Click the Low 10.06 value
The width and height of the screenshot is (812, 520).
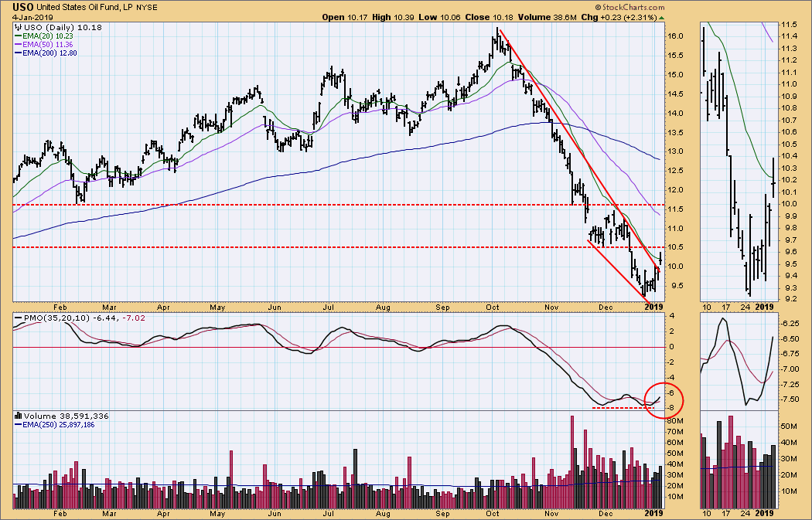440,17
